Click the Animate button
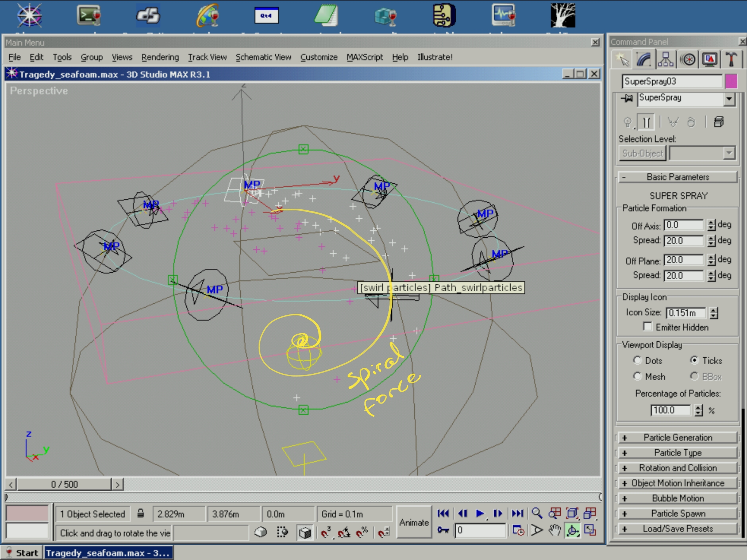This screenshot has height=560, width=747. tap(414, 522)
